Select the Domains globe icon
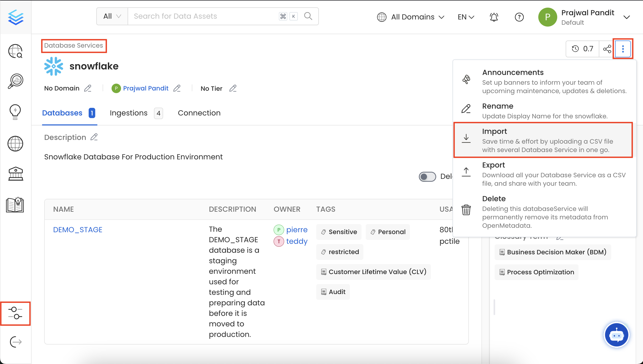 tap(15, 144)
